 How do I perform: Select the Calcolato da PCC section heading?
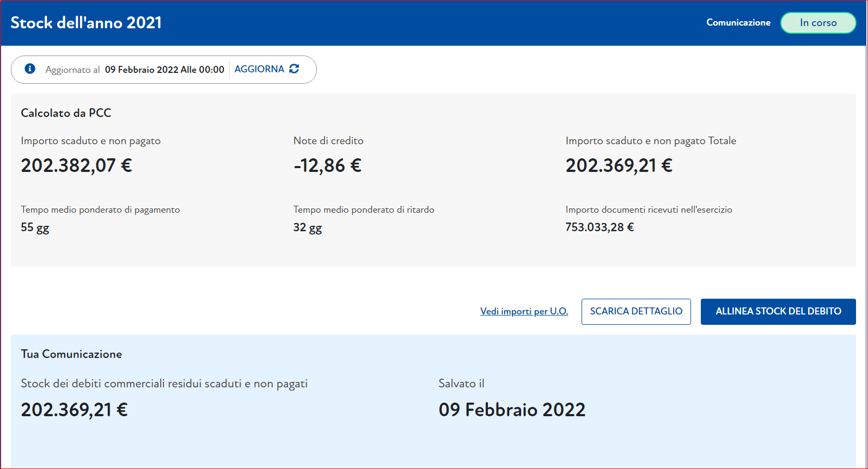pyautogui.click(x=66, y=113)
